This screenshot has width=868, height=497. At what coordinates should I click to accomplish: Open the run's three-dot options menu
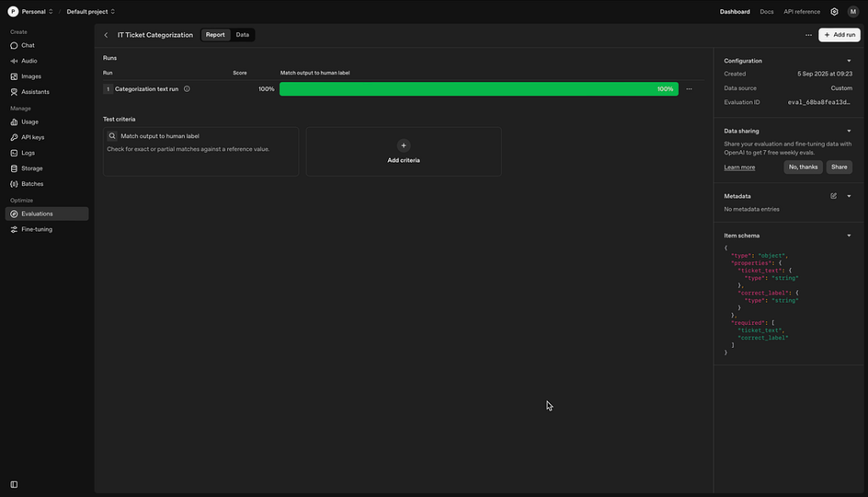pos(689,89)
